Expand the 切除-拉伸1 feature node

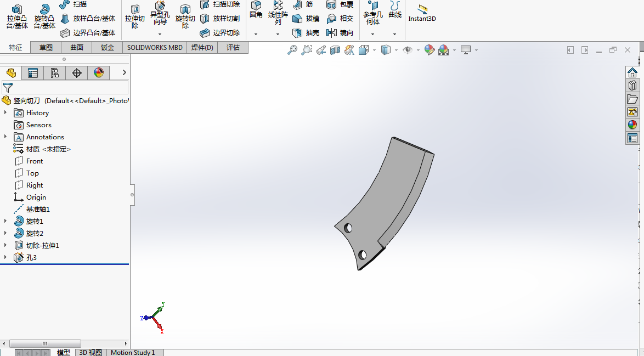point(5,246)
